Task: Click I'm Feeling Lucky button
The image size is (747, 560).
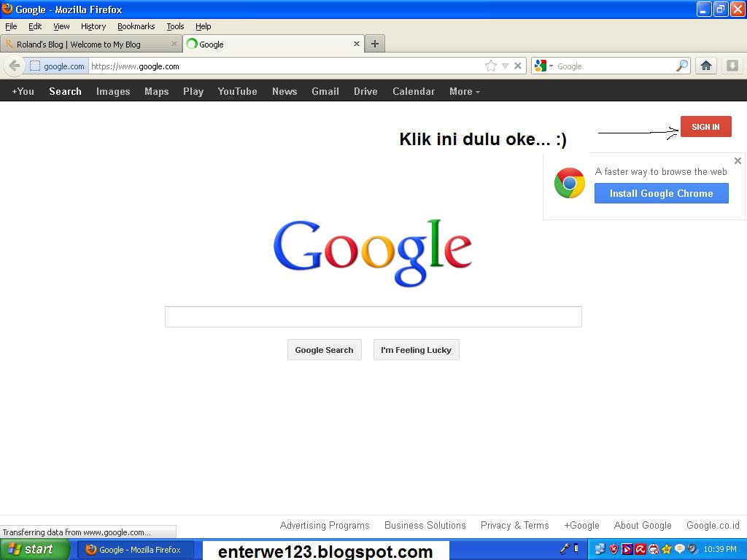Action: tap(416, 350)
